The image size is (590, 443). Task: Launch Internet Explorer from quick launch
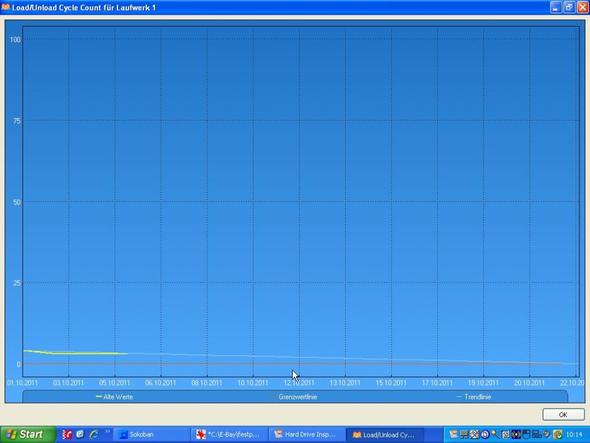pyautogui.click(x=93, y=435)
